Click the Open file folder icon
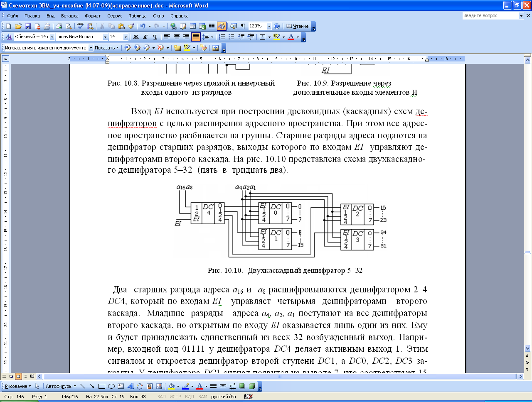Image resolution: width=532 pixels, height=402 pixels. 18,26
